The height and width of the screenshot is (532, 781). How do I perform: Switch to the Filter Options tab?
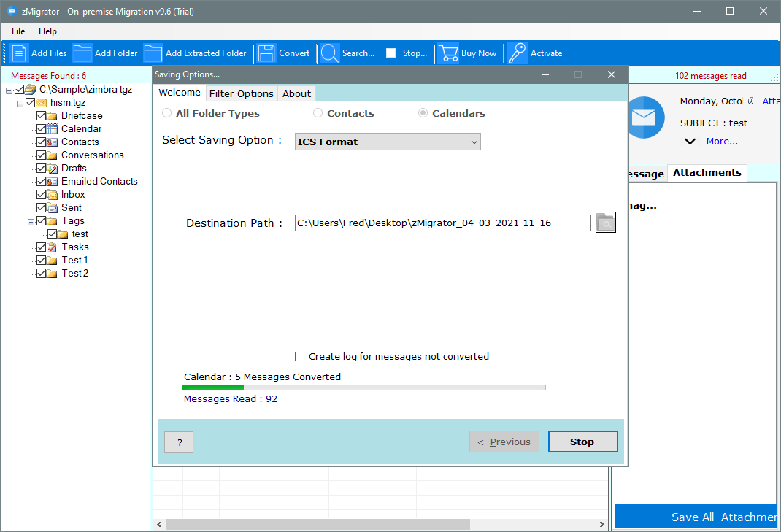coord(241,93)
